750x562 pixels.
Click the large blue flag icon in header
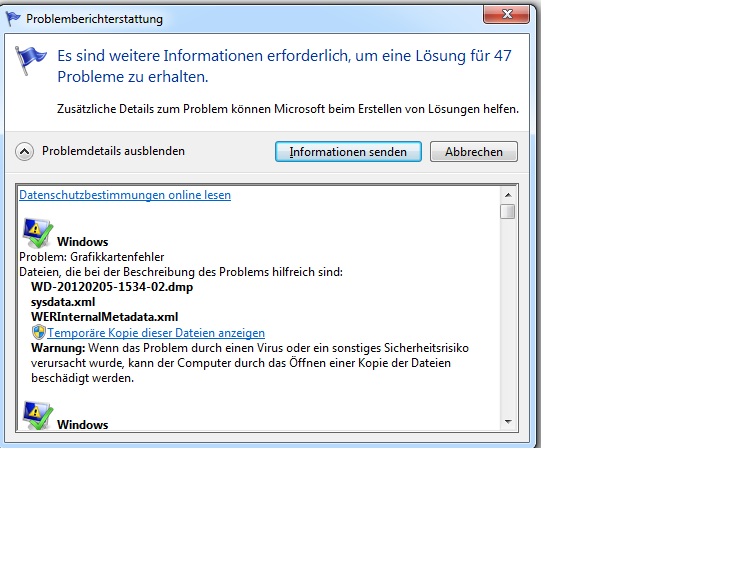pos(30,60)
